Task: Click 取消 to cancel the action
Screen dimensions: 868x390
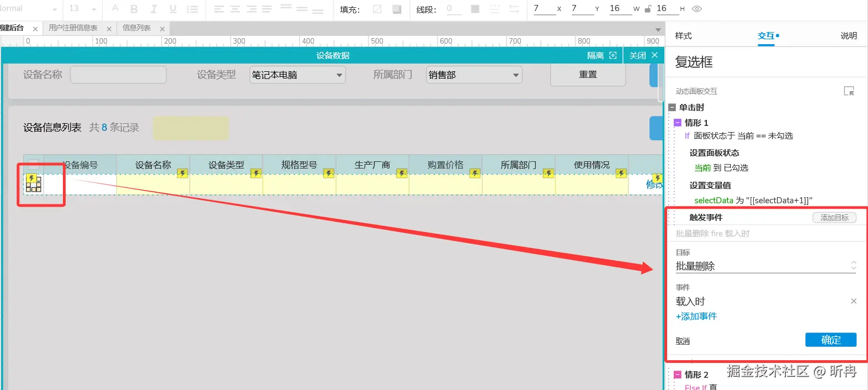Action: 683,341
